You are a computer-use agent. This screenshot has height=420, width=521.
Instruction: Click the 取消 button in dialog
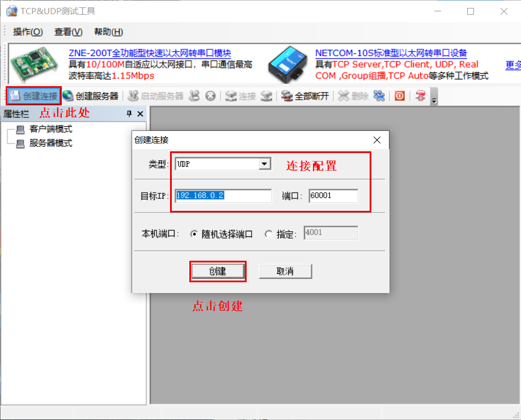click(285, 271)
